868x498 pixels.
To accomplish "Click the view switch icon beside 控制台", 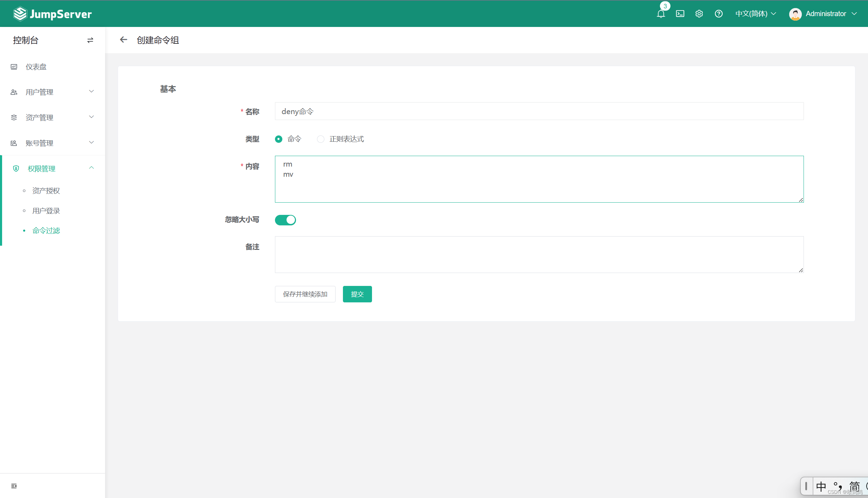I will pos(90,40).
